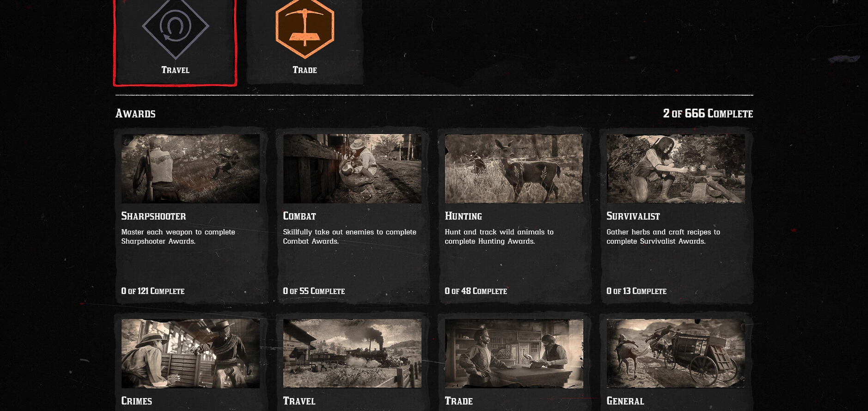Image resolution: width=868 pixels, height=411 pixels.
Task: Click the 2 of 666 Complete total
Action: (708, 113)
